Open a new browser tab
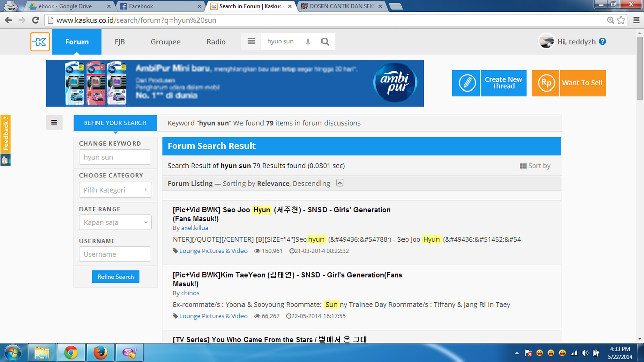Screen dimensions: 644x362 [396, 7]
